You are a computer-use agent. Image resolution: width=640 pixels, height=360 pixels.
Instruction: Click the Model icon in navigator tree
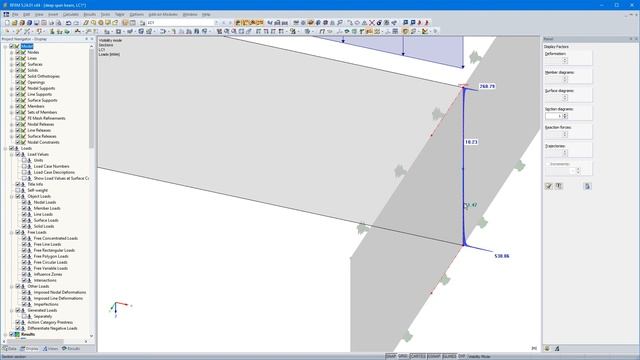pyautogui.click(x=17, y=46)
